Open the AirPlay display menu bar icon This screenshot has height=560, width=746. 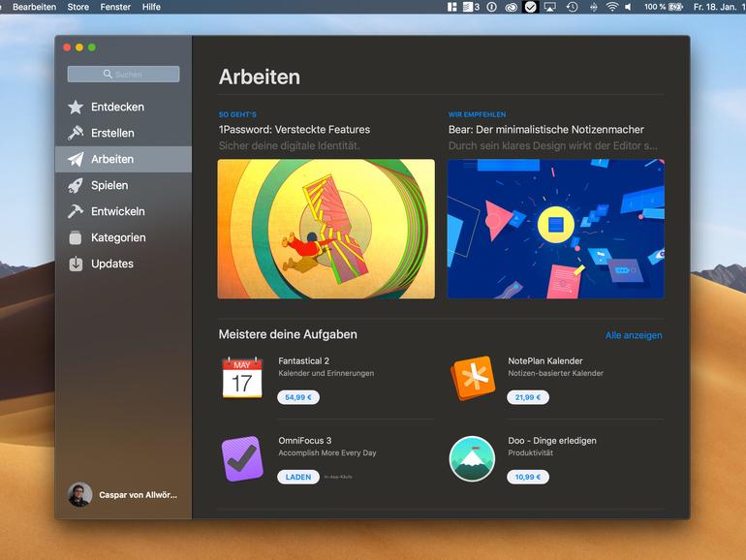[x=550, y=7]
